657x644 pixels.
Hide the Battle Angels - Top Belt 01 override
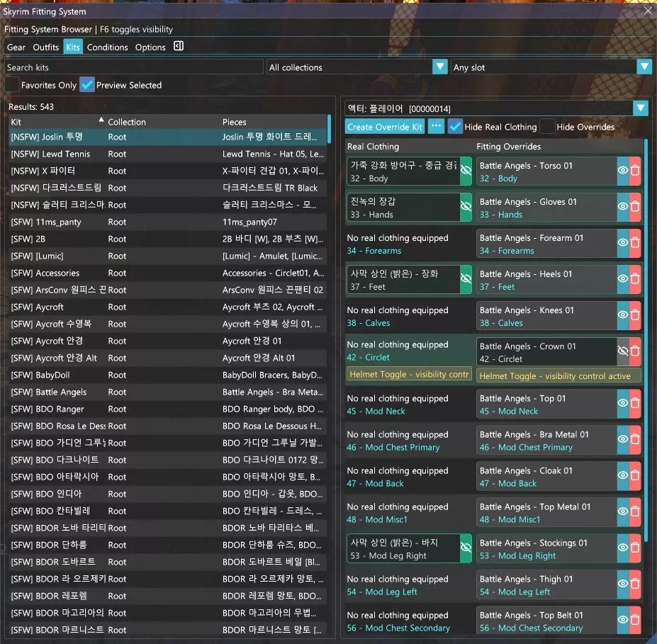(623, 620)
